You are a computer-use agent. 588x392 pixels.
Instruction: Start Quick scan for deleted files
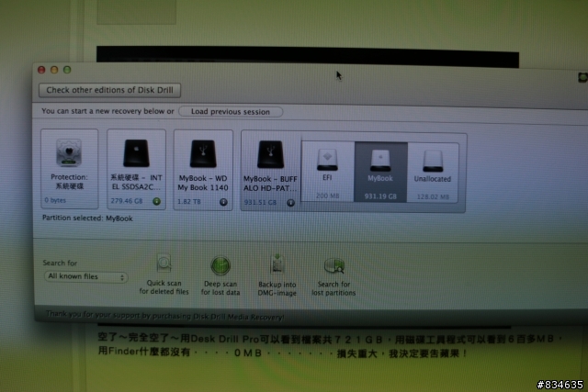(164, 274)
